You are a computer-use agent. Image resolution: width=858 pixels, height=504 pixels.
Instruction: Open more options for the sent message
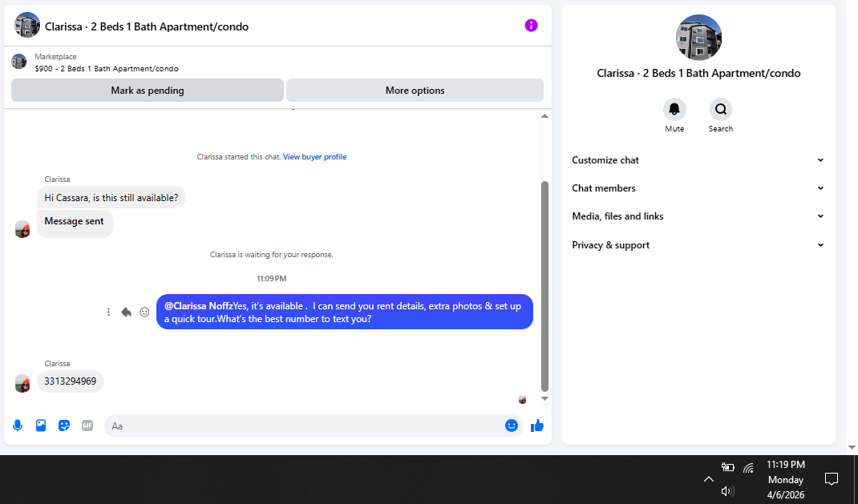coord(108,312)
